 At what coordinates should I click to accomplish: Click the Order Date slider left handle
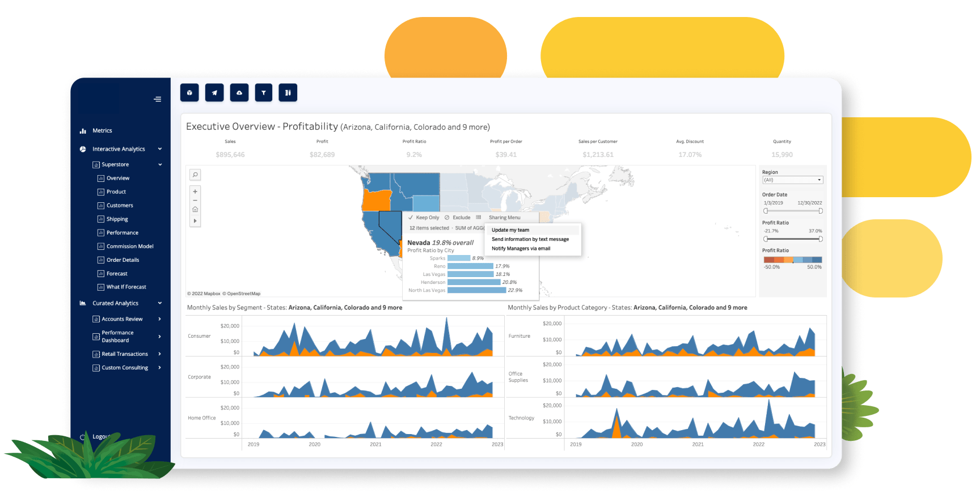tap(766, 211)
